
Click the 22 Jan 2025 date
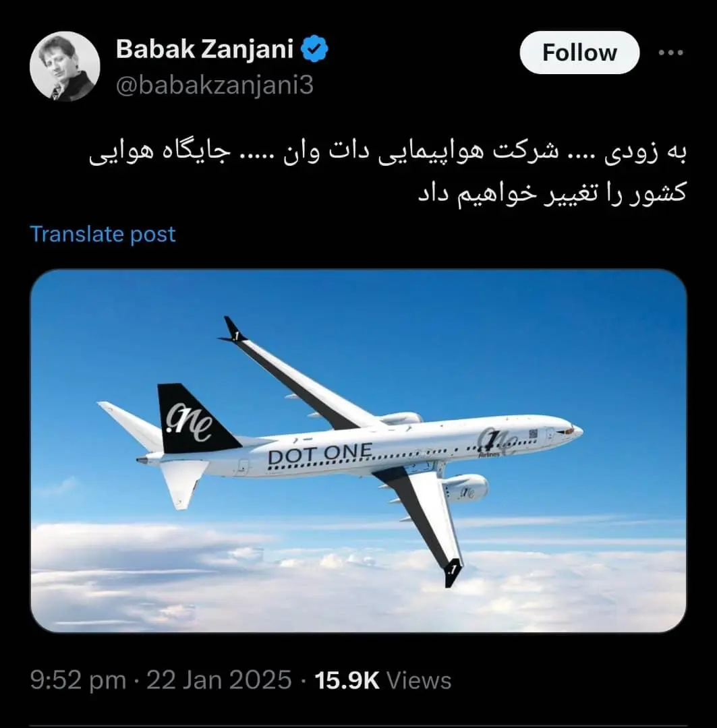click(x=219, y=680)
